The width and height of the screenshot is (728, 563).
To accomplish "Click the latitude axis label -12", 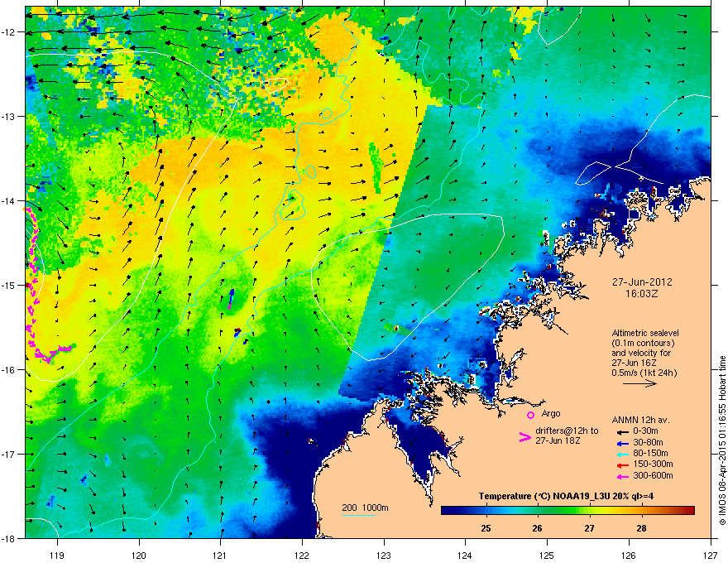I will click(8, 32).
